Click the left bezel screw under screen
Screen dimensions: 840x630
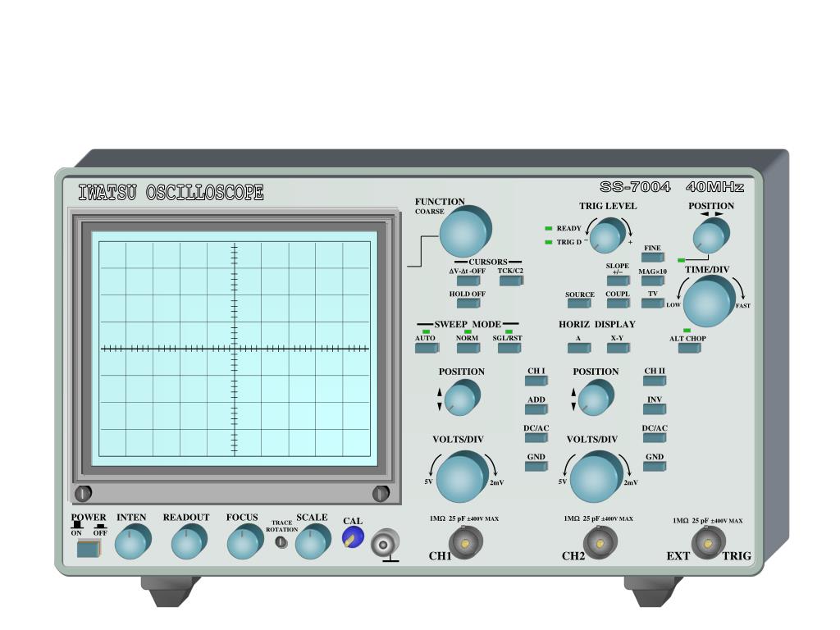83,493
